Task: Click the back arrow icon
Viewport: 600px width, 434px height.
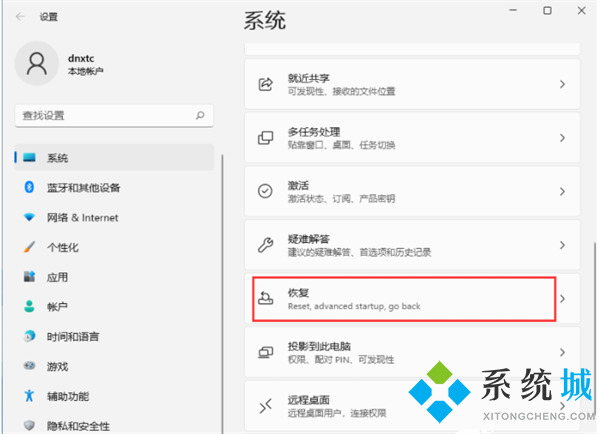Action: [x=20, y=16]
